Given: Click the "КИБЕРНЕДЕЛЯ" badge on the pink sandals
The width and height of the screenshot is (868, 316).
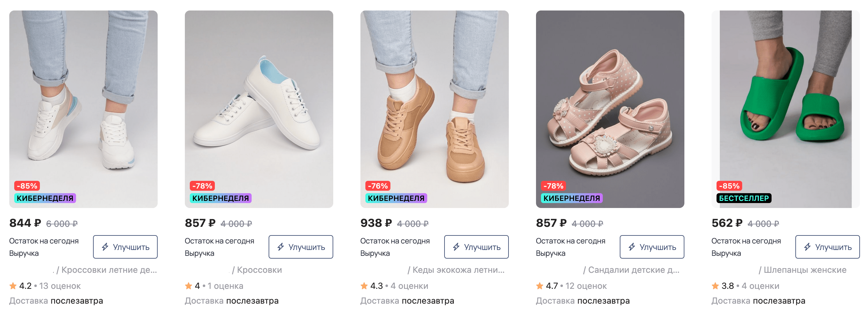Looking at the screenshot, I should (x=572, y=198).
